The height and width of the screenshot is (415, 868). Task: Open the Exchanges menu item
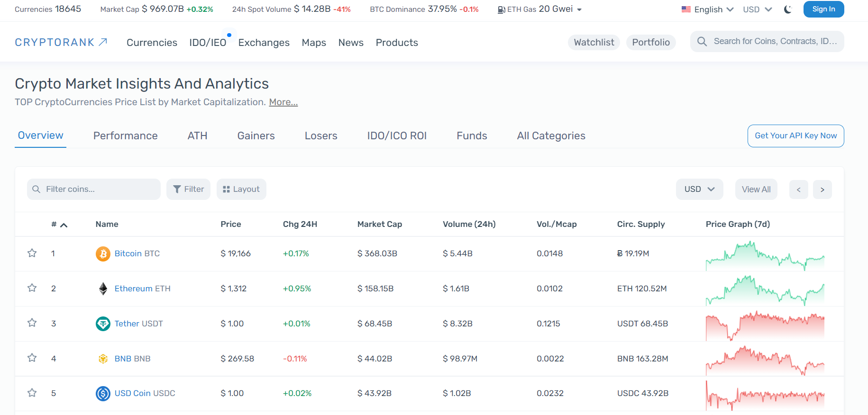coord(264,43)
